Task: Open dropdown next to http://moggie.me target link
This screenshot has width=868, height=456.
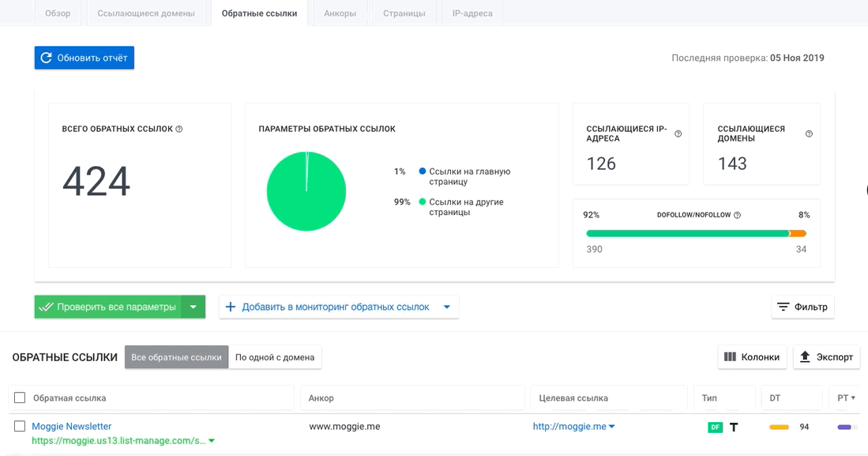Action: click(611, 427)
